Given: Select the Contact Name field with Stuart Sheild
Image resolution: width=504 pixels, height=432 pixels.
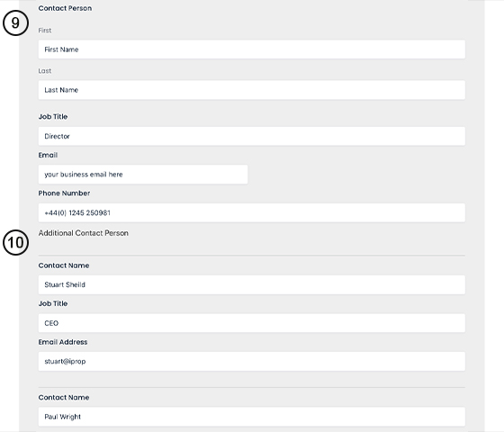Looking at the screenshot, I should coord(252,284).
